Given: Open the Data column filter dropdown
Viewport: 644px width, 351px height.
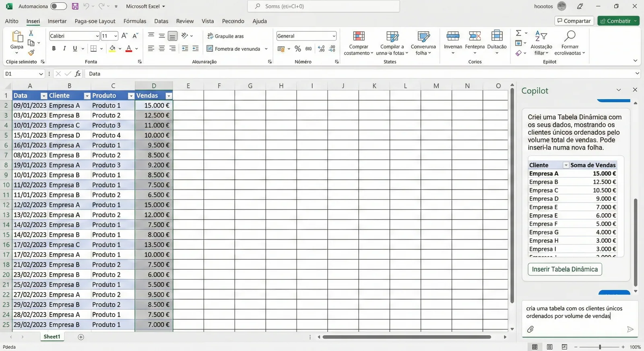Looking at the screenshot, I should pos(44,96).
